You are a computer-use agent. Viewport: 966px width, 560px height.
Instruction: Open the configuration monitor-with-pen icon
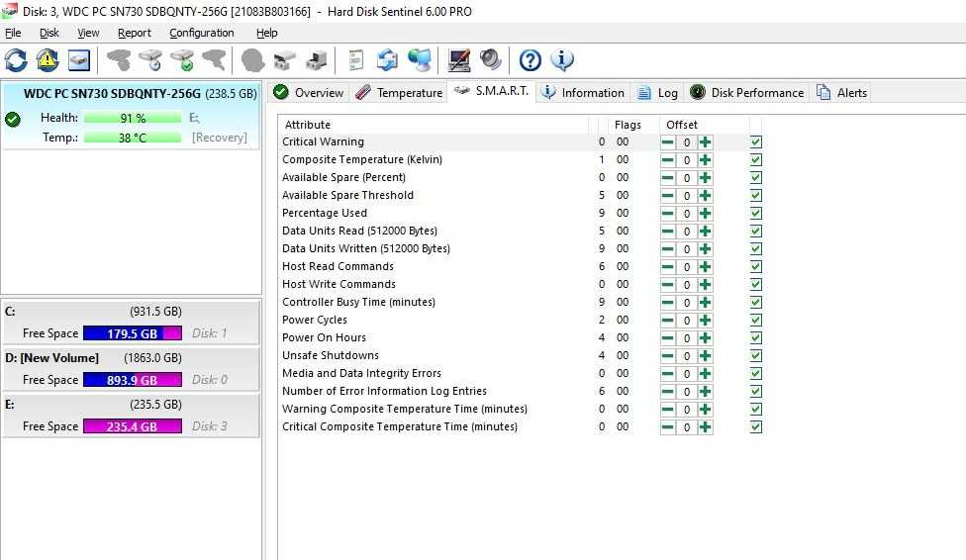tap(459, 60)
